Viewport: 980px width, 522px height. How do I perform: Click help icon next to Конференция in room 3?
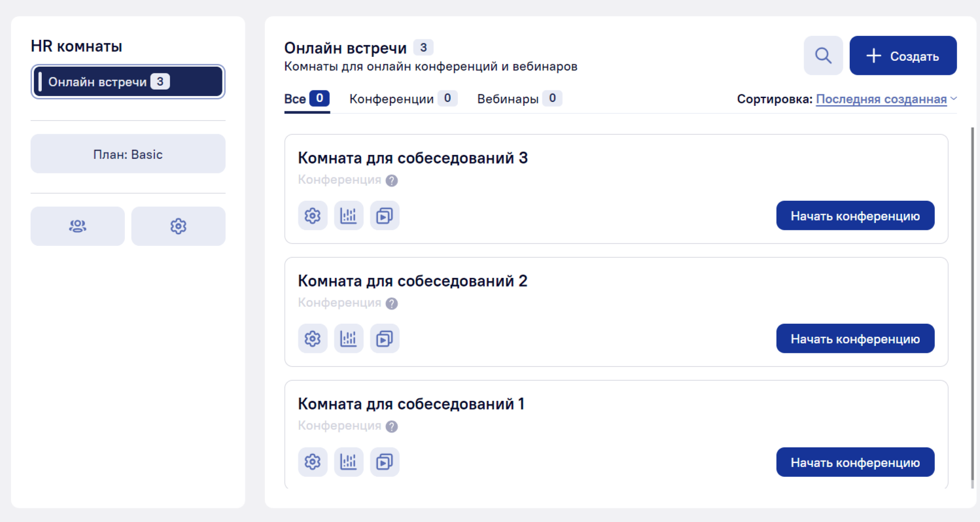[x=392, y=181]
